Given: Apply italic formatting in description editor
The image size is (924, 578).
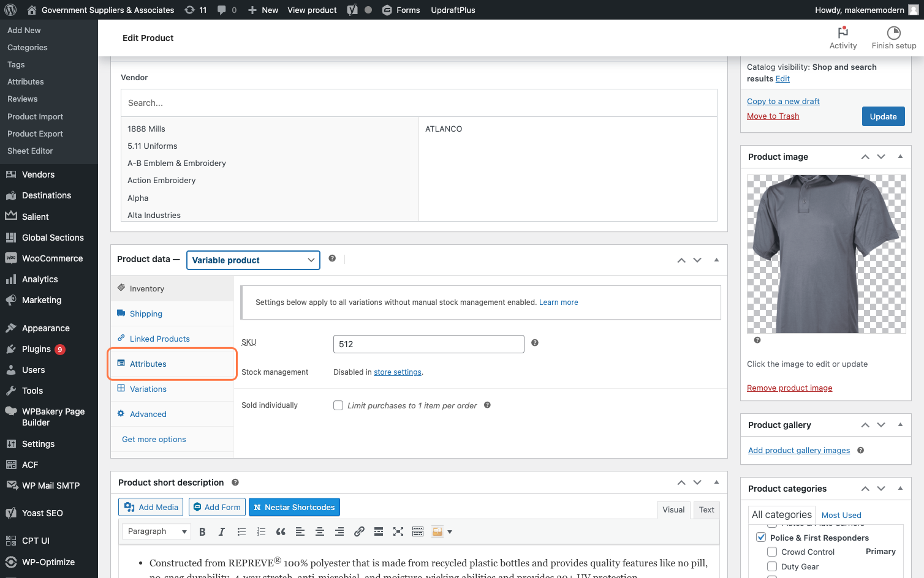Looking at the screenshot, I should (222, 531).
